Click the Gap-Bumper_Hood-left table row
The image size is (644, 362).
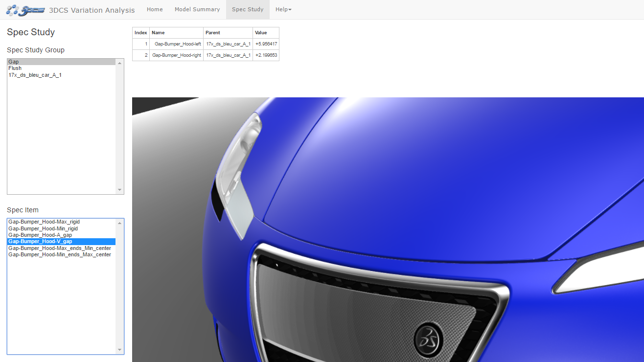176,44
